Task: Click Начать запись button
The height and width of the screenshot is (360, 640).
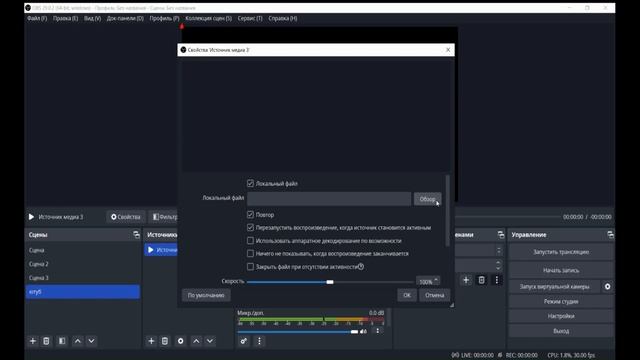Action: (x=561, y=270)
